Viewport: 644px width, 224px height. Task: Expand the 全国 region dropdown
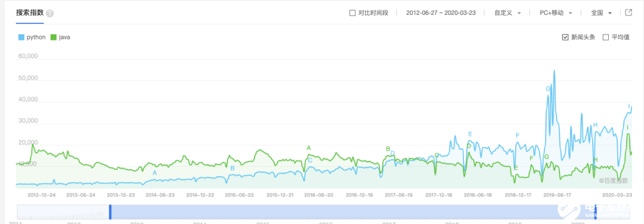pos(602,13)
